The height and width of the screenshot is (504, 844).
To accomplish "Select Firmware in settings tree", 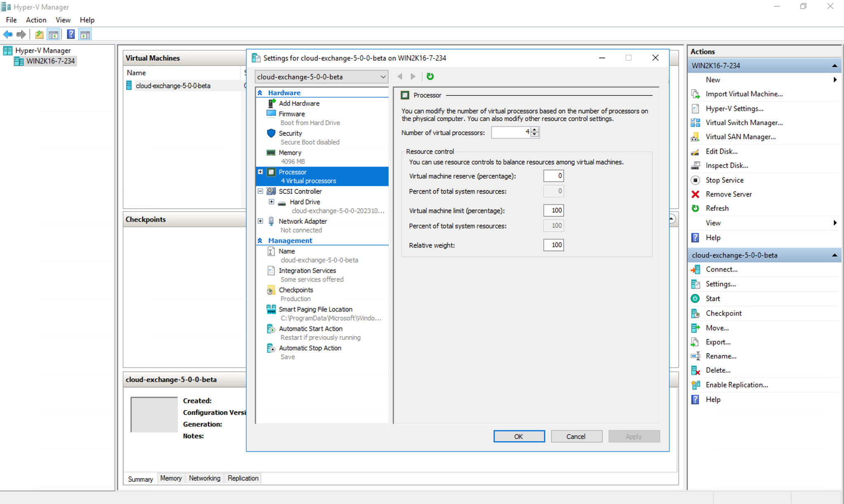I will click(x=291, y=114).
